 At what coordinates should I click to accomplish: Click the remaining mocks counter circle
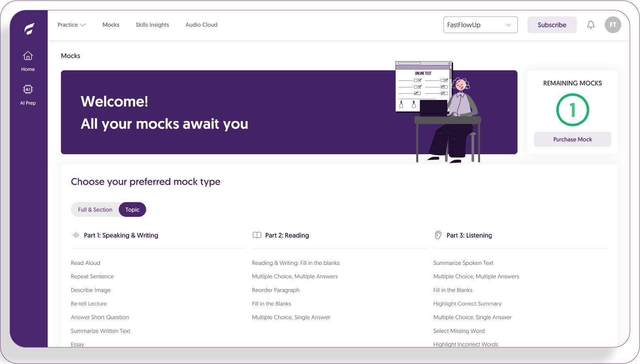click(572, 110)
